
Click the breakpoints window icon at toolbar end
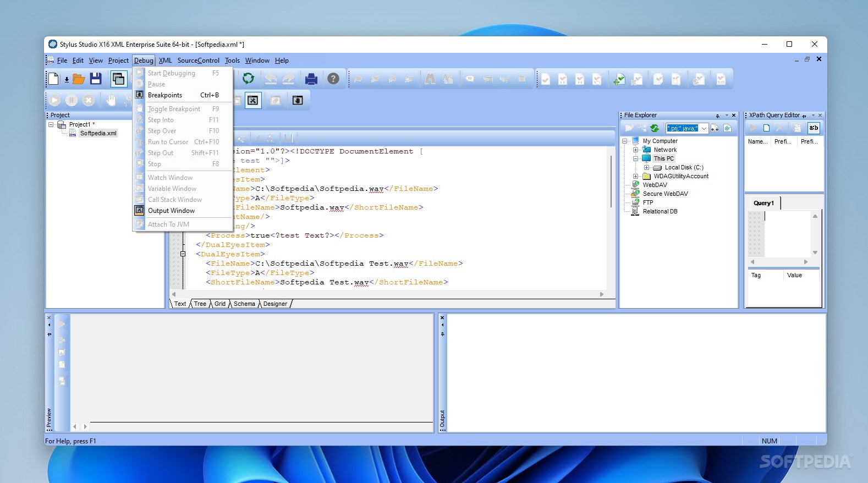coord(298,100)
